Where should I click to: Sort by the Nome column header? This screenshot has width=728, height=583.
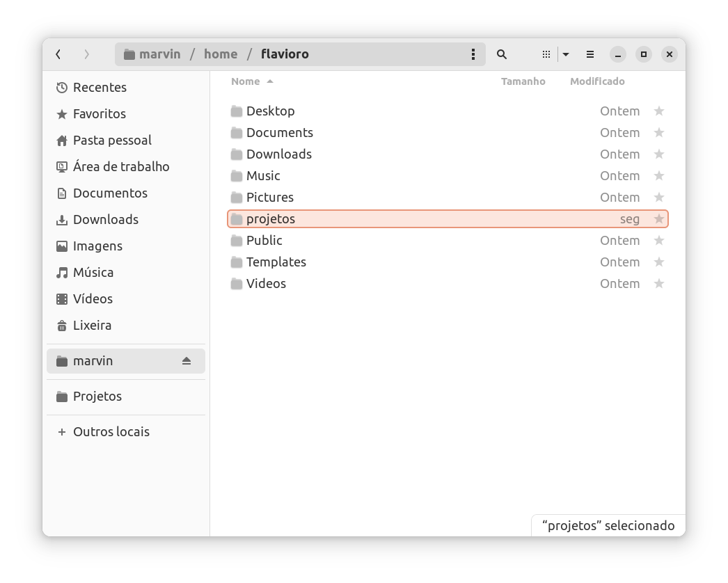click(246, 81)
